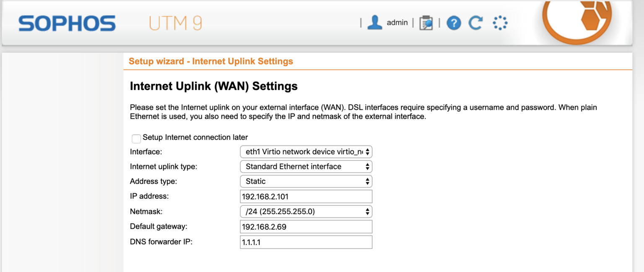Image resolution: width=644 pixels, height=272 pixels.
Task: Toggle the internet connection deferral checkbox
Action: pyautogui.click(x=136, y=138)
